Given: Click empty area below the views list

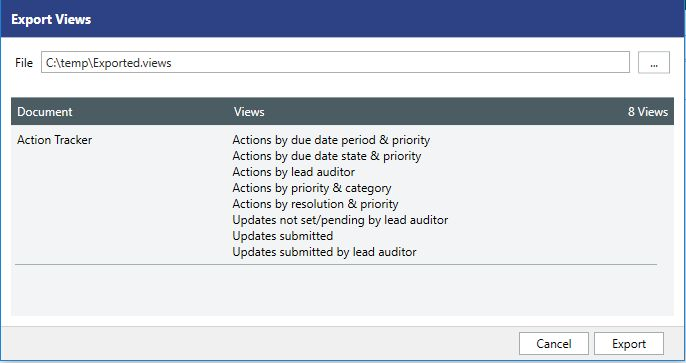Looking at the screenshot, I should coord(342,290).
